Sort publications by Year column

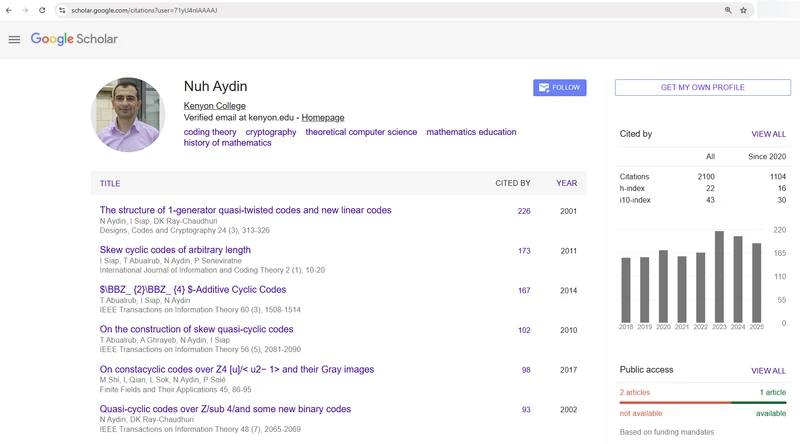566,184
